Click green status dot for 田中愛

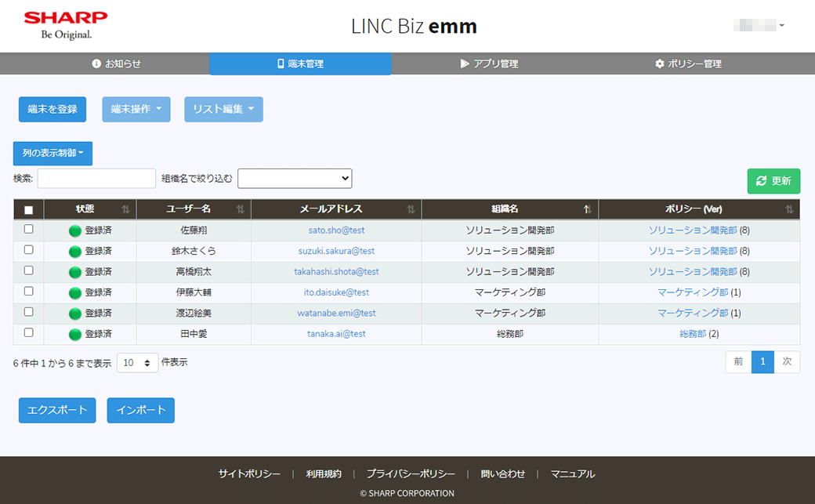point(75,335)
